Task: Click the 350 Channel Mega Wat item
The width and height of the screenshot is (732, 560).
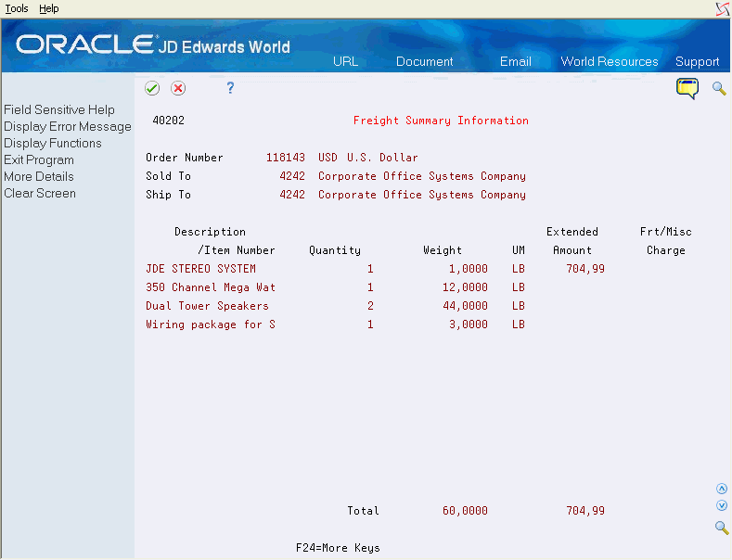Action: [x=211, y=287]
